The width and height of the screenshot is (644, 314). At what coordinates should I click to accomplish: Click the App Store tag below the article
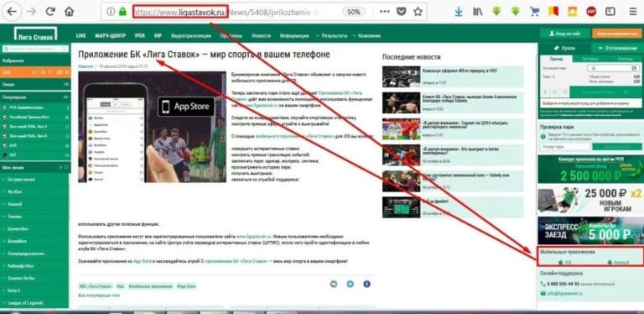[186, 286]
